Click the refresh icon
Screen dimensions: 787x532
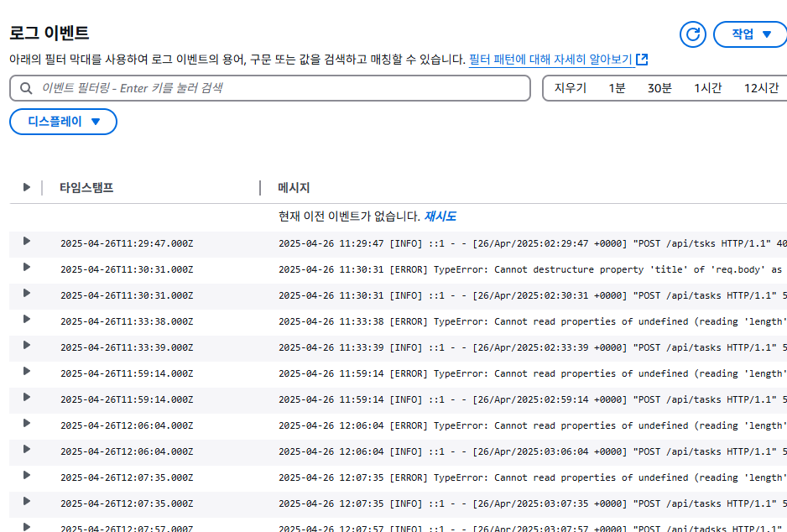coord(692,35)
